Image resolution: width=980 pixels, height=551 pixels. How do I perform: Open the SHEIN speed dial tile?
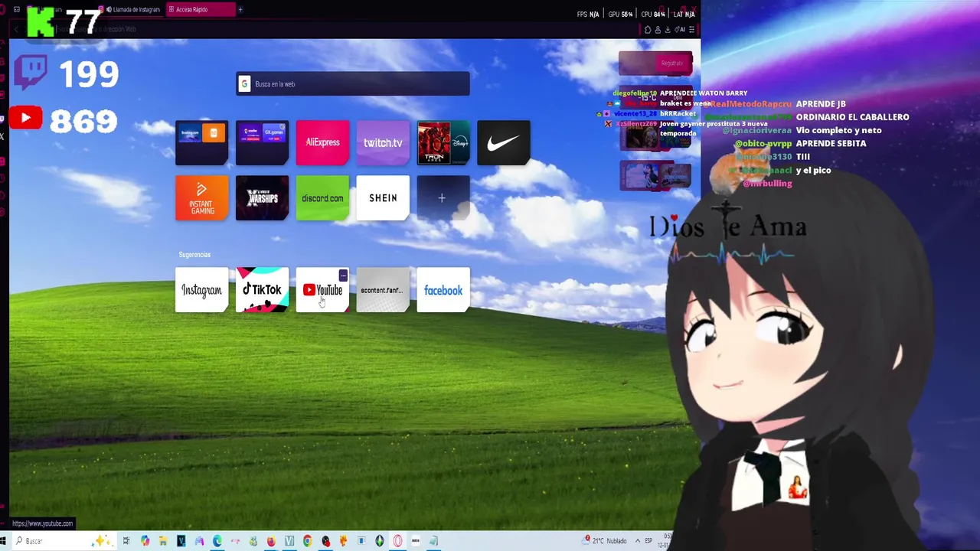tap(383, 198)
